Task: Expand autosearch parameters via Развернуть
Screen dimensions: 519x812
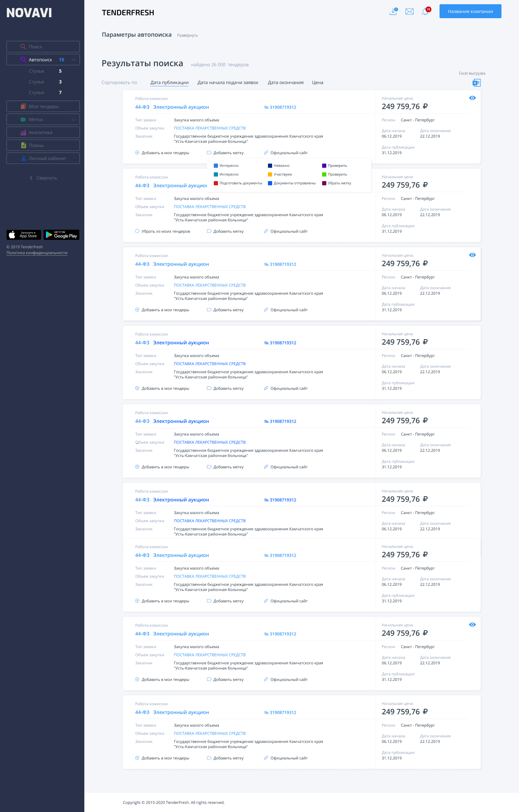Action: coord(187,35)
